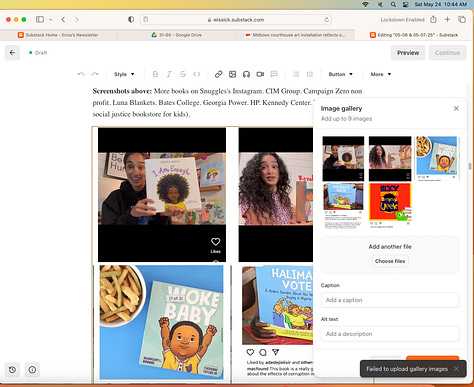Viewport: 474px width, 387px height.
Task: Click the date and time in menu bar
Action: 440,4
